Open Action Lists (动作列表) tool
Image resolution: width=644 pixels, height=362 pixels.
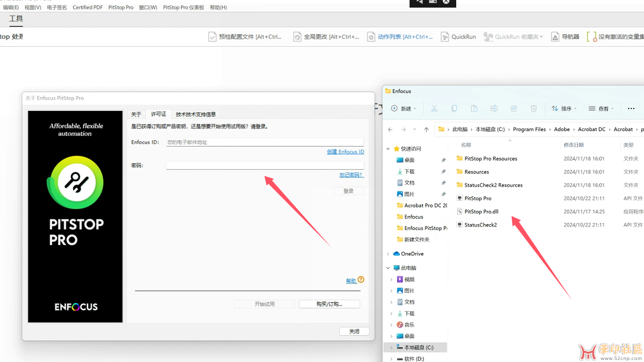point(400,37)
